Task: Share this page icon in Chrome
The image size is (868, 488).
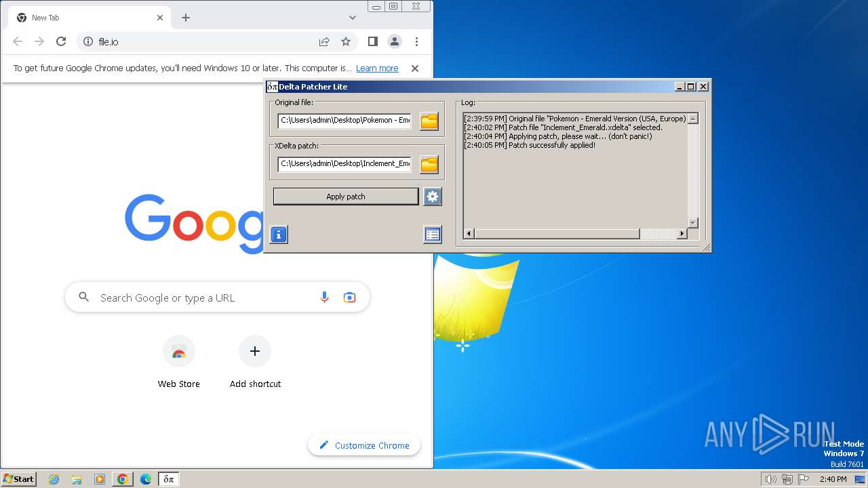Action: 324,41
